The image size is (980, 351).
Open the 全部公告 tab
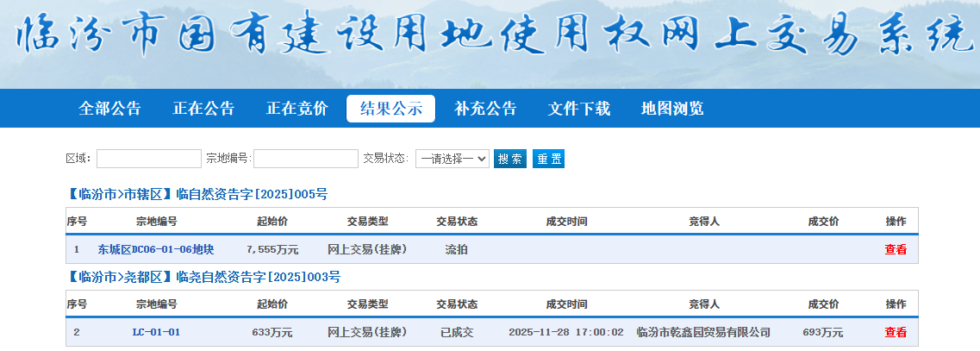tap(109, 109)
